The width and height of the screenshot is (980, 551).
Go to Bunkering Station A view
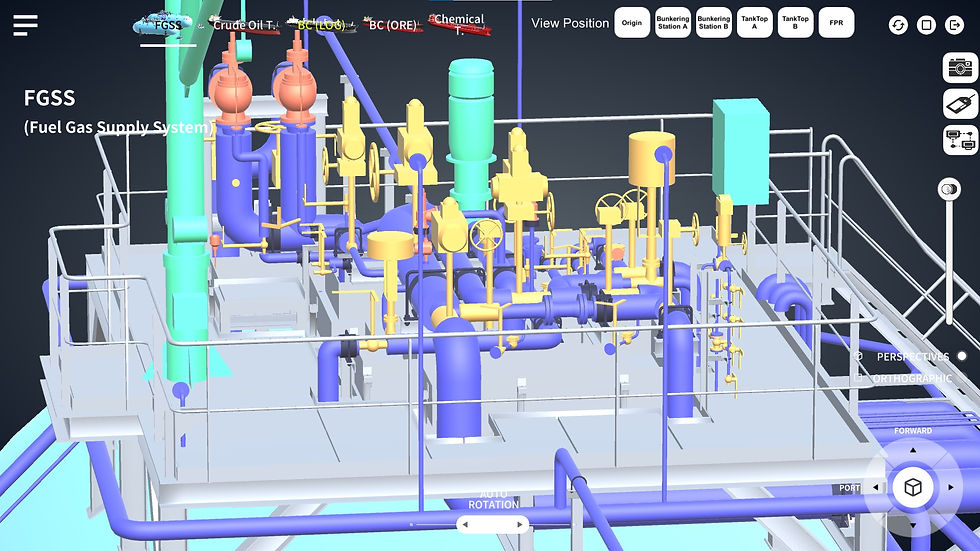tap(672, 23)
